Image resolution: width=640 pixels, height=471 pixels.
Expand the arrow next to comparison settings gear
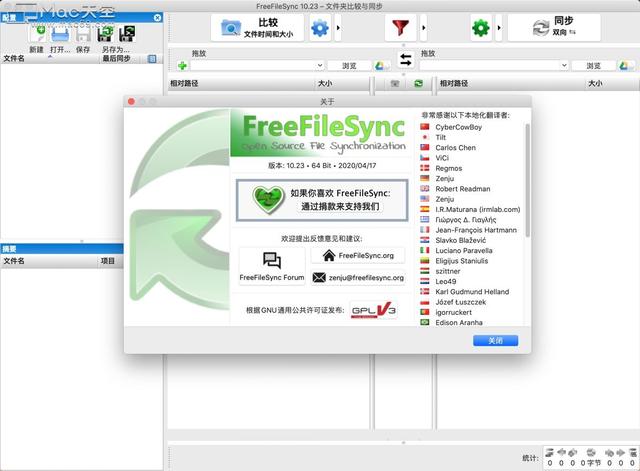338,28
